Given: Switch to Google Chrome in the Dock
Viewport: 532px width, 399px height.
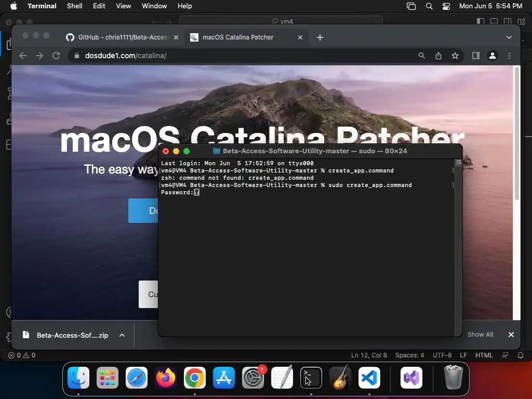Looking at the screenshot, I should point(195,378).
